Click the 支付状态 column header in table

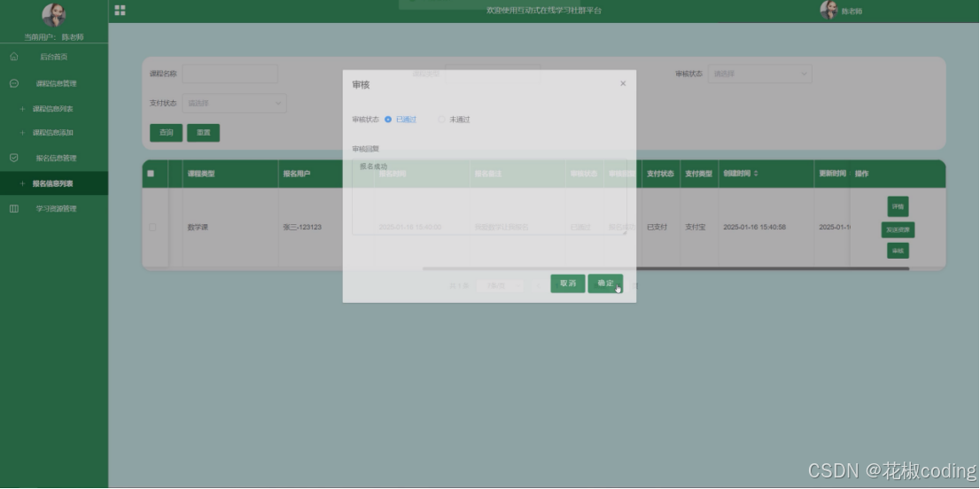pos(660,174)
